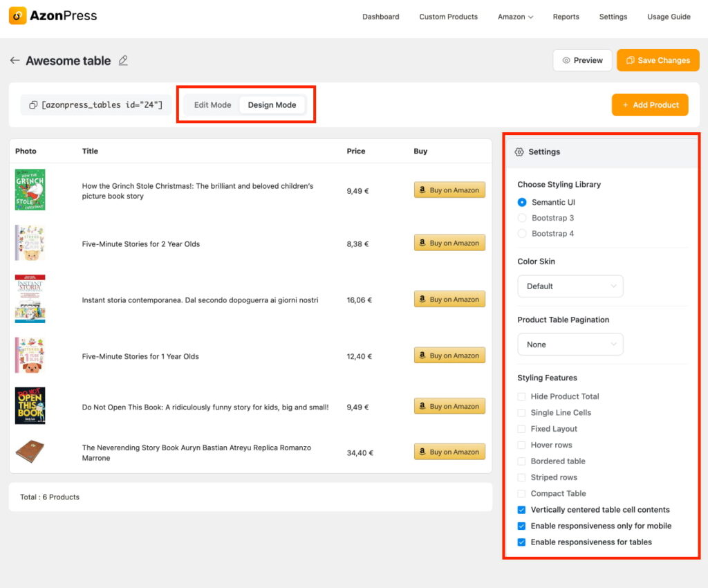Switch to Edit Mode tab

coord(213,104)
